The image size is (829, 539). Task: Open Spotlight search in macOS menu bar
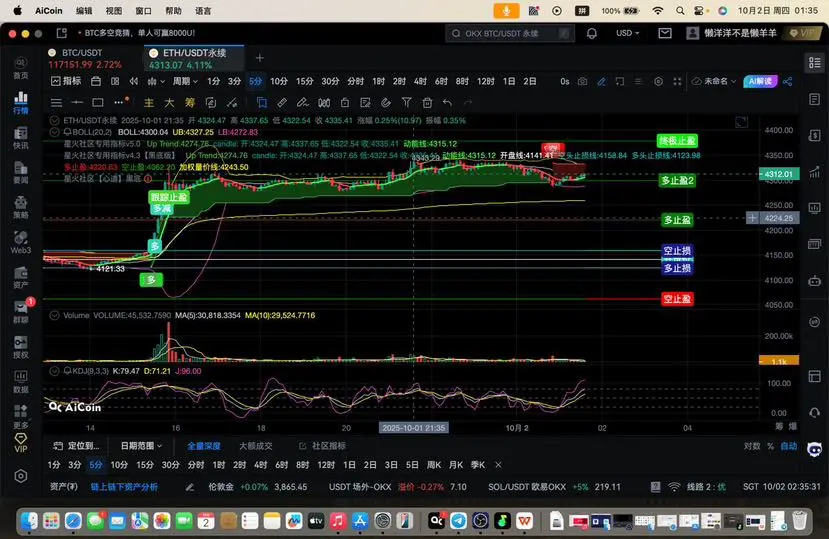tap(680, 11)
